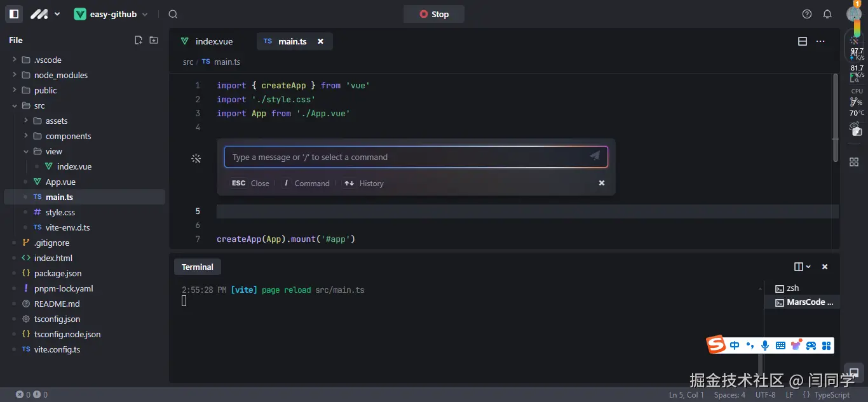Click the send message arrow icon
The image size is (868, 402).
(595, 156)
